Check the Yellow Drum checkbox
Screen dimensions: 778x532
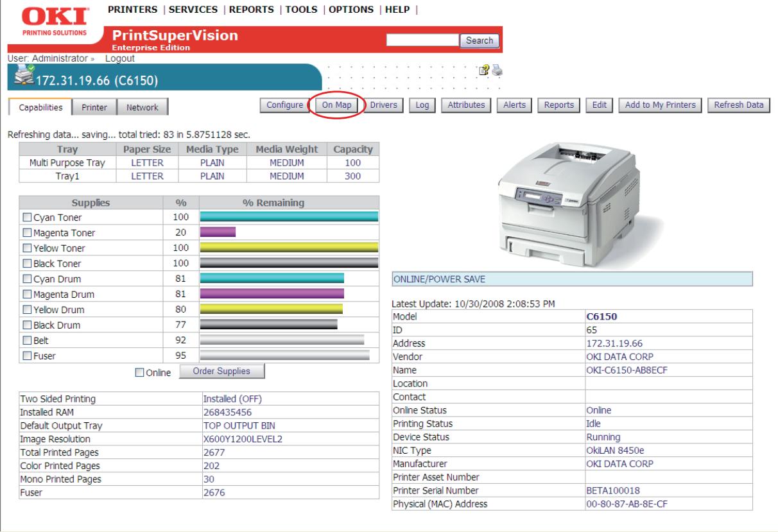[x=27, y=310]
